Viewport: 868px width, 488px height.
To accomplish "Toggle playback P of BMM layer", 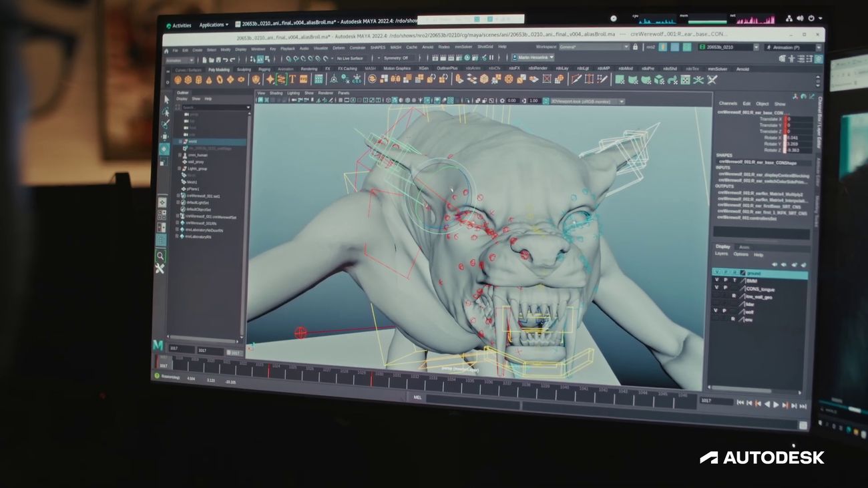I will [x=725, y=281].
